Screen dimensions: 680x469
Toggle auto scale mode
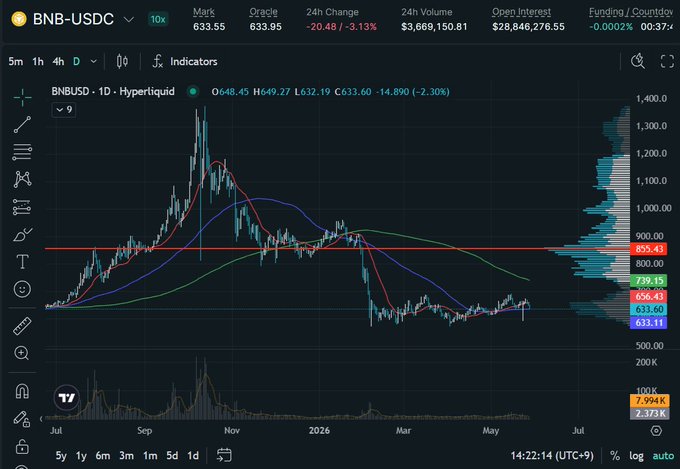coord(664,456)
